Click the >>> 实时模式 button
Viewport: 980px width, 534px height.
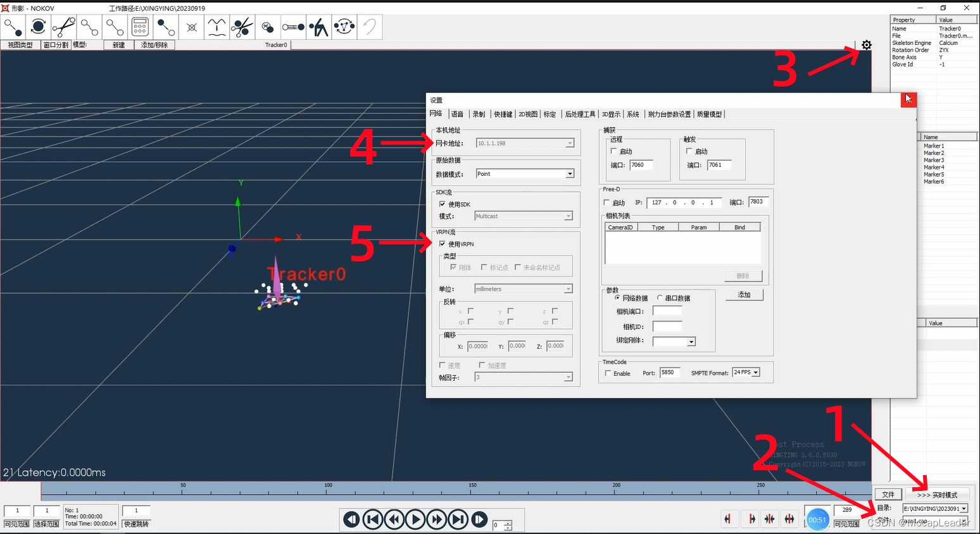[938, 495]
